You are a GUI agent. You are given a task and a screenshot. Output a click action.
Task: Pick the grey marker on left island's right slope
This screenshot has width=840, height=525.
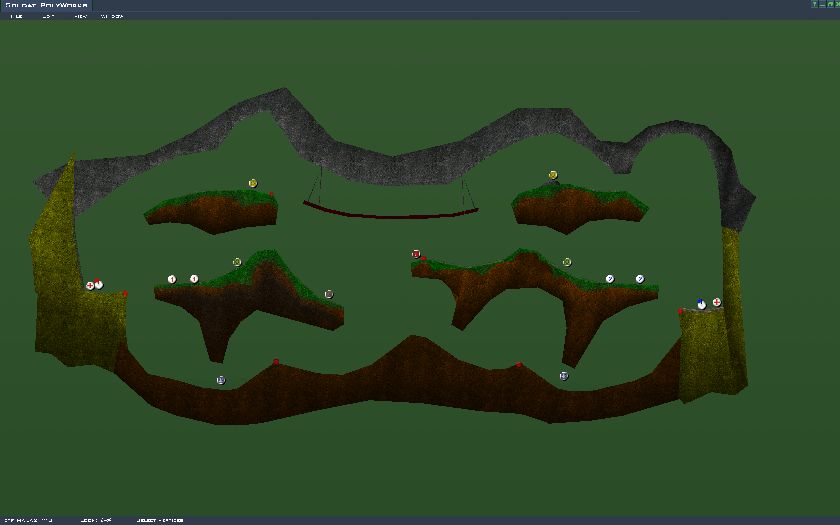(x=329, y=294)
